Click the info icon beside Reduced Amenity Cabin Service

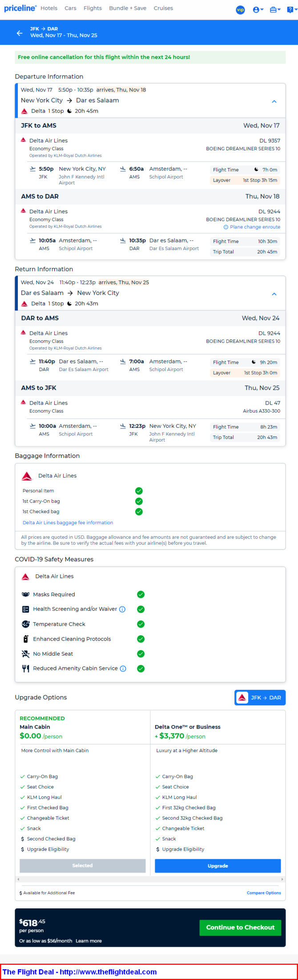coord(123,668)
